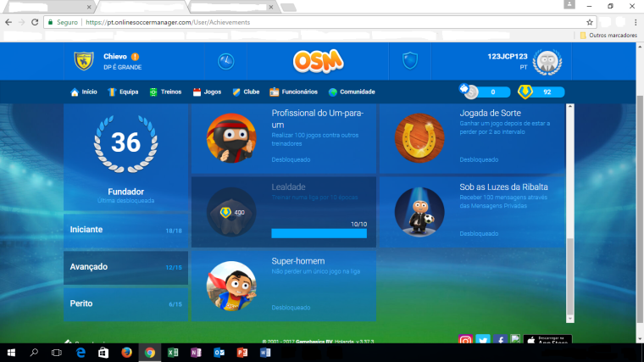Screen dimensions: 644x362
Task: Open the Início home menu
Action: [84, 92]
